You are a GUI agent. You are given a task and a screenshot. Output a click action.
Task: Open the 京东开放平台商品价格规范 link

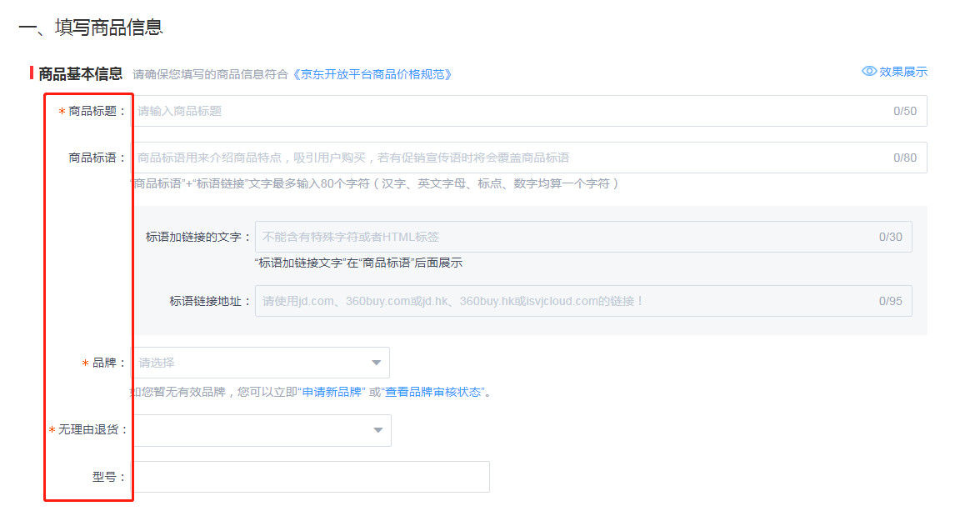pos(373,74)
